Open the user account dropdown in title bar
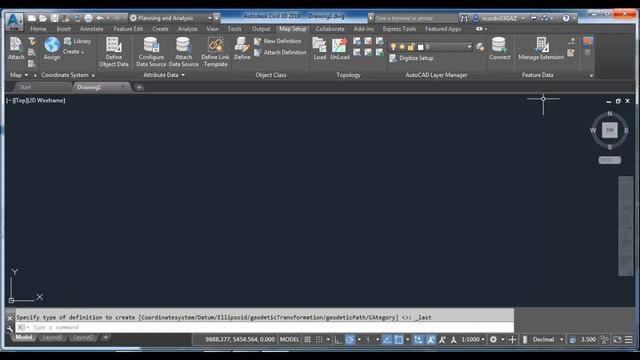Screen dimensions: 640x360 (x=523, y=18)
